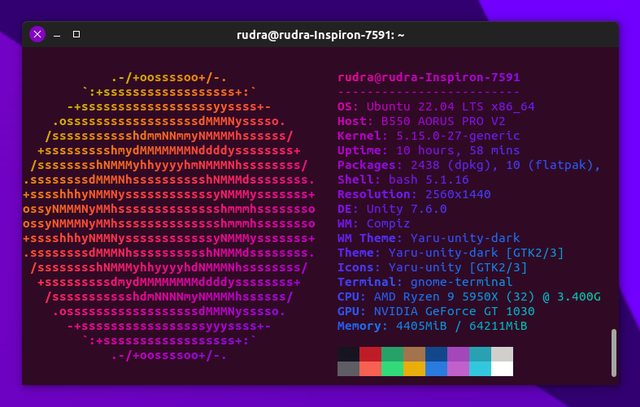Click the bright coral-red swatch in the bottom palette row
Image resolution: width=640 pixels, height=407 pixels.
click(370, 369)
